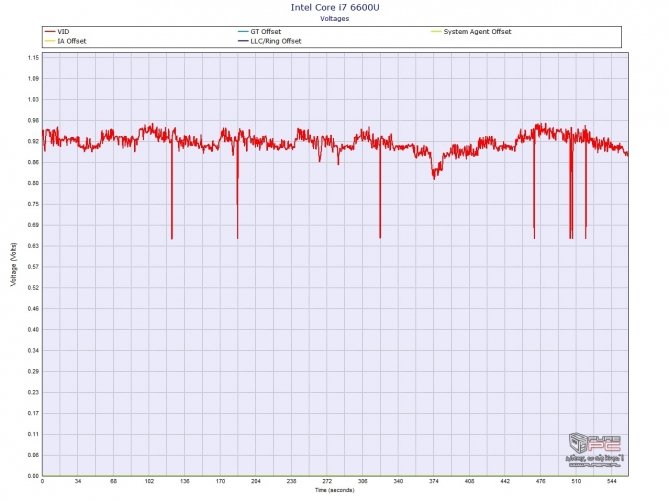Select the 'IA Offset' legend label

(x=72, y=41)
